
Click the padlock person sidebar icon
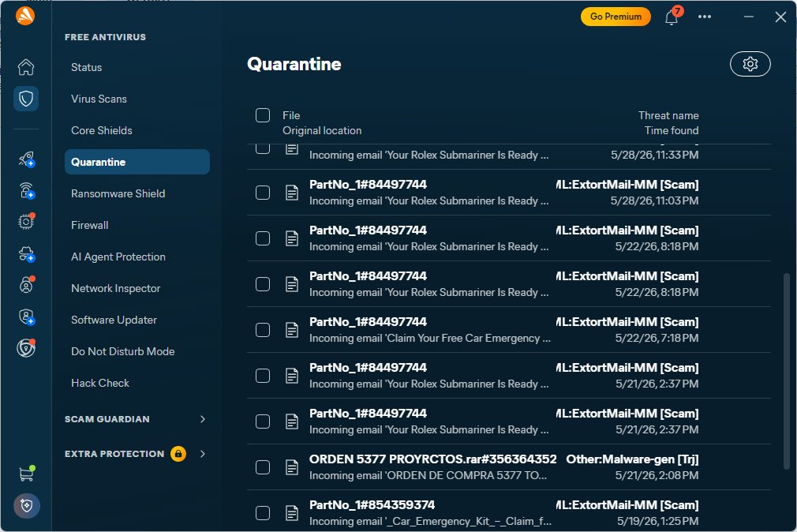tap(26, 285)
